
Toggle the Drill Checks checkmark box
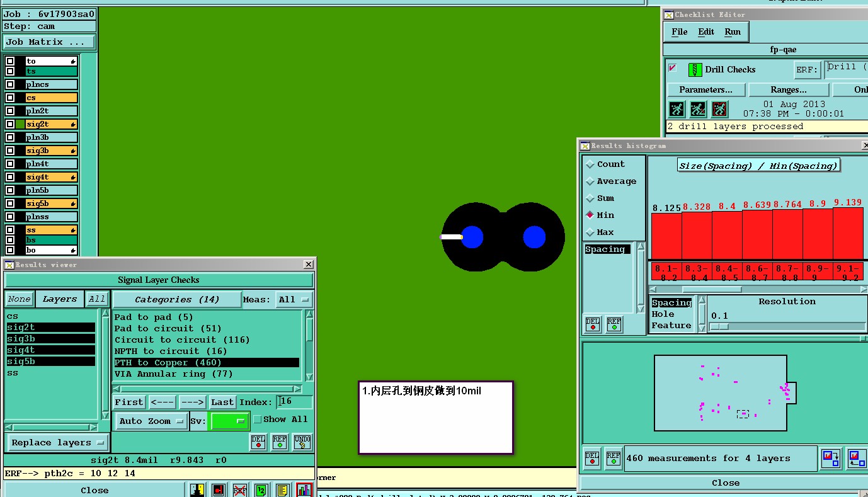673,68
